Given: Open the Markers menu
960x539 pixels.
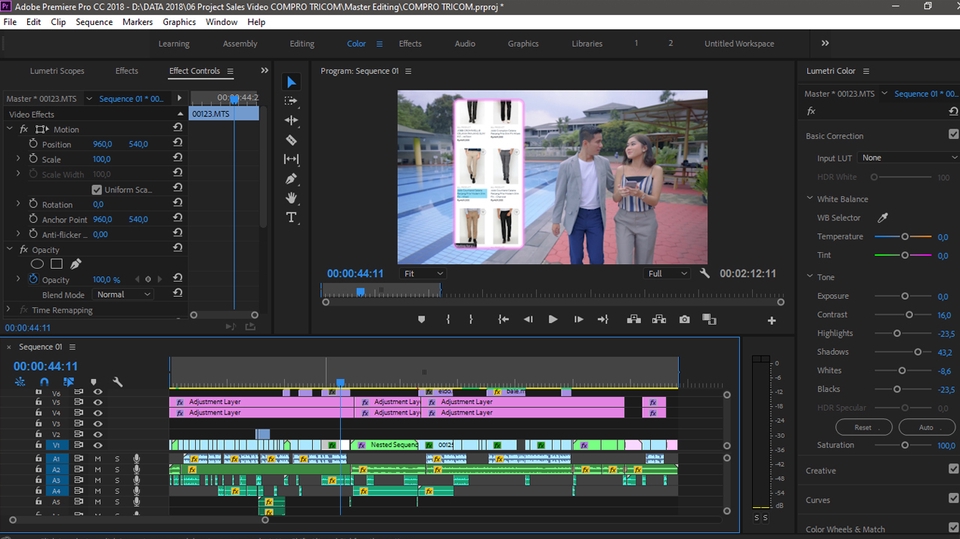Looking at the screenshot, I should [x=137, y=22].
